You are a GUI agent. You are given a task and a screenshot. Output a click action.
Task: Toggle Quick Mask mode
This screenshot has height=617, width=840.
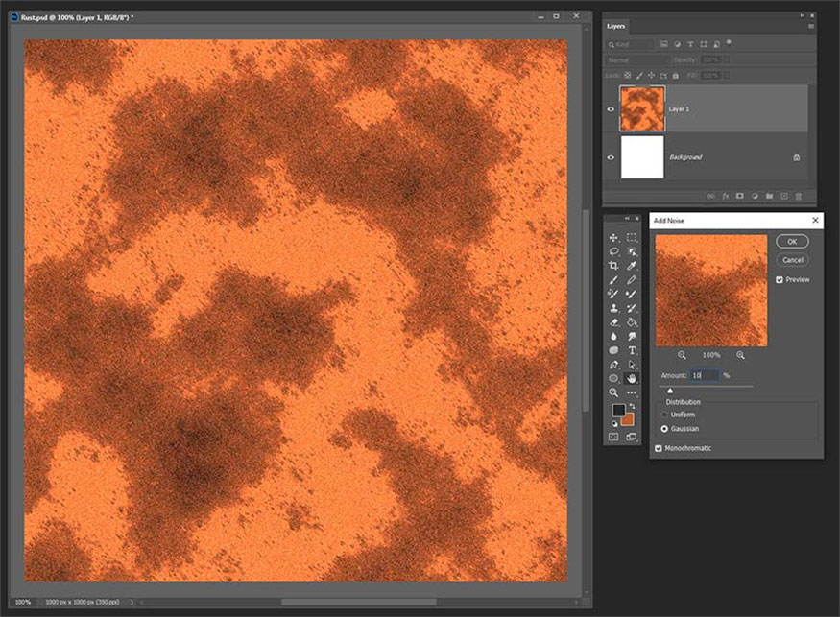coord(614,437)
